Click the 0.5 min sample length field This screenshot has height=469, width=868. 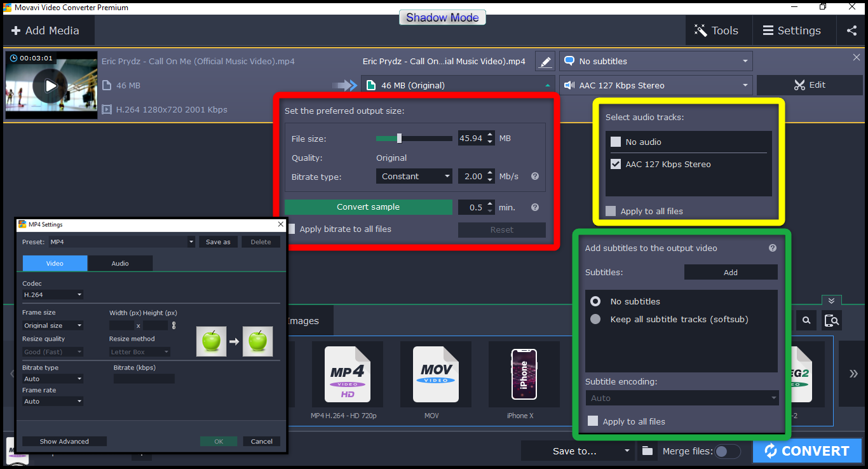pos(471,207)
